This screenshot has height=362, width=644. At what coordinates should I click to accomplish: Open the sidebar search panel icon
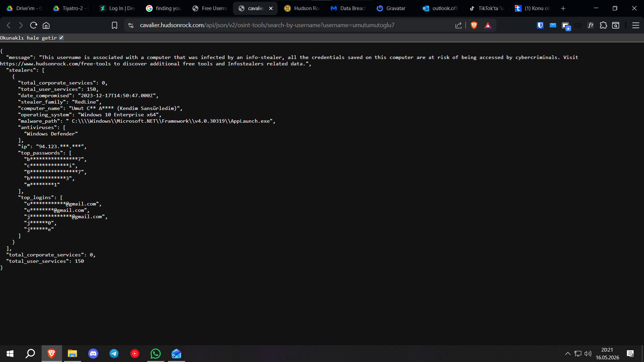point(616,25)
